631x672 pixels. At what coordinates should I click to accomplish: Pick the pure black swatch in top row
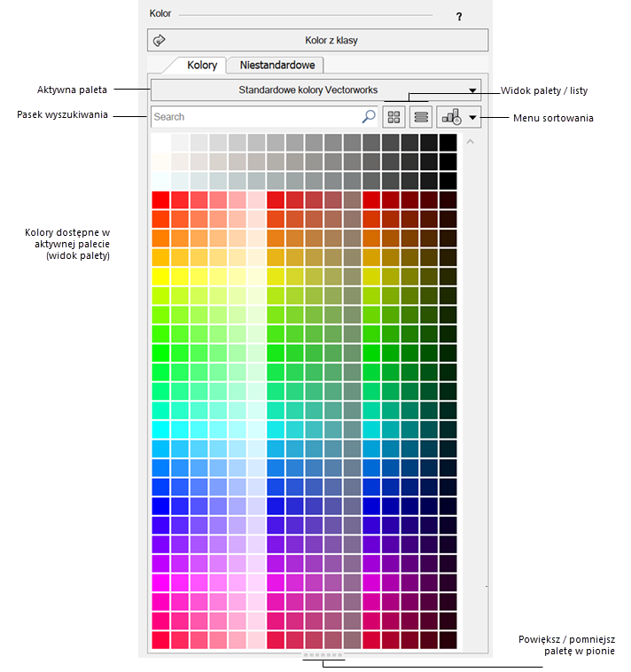pos(448,142)
